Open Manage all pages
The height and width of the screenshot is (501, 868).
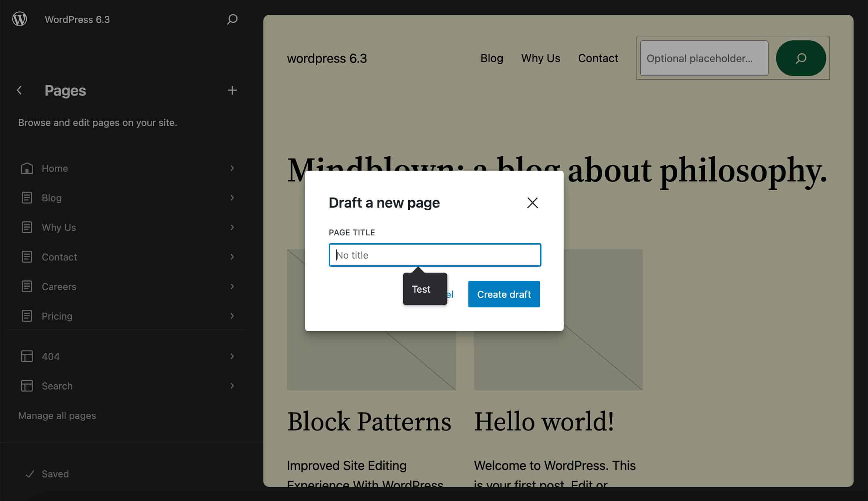tap(57, 415)
